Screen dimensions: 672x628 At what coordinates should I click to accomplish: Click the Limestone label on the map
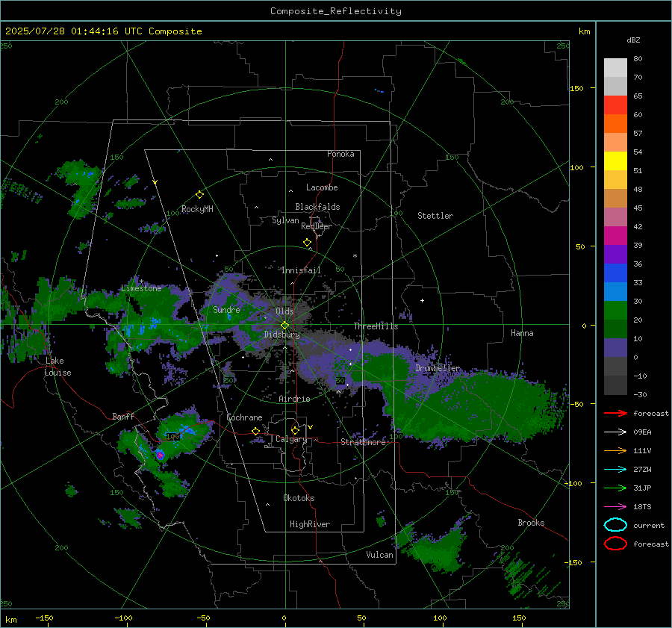pyautogui.click(x=141, y=288)
